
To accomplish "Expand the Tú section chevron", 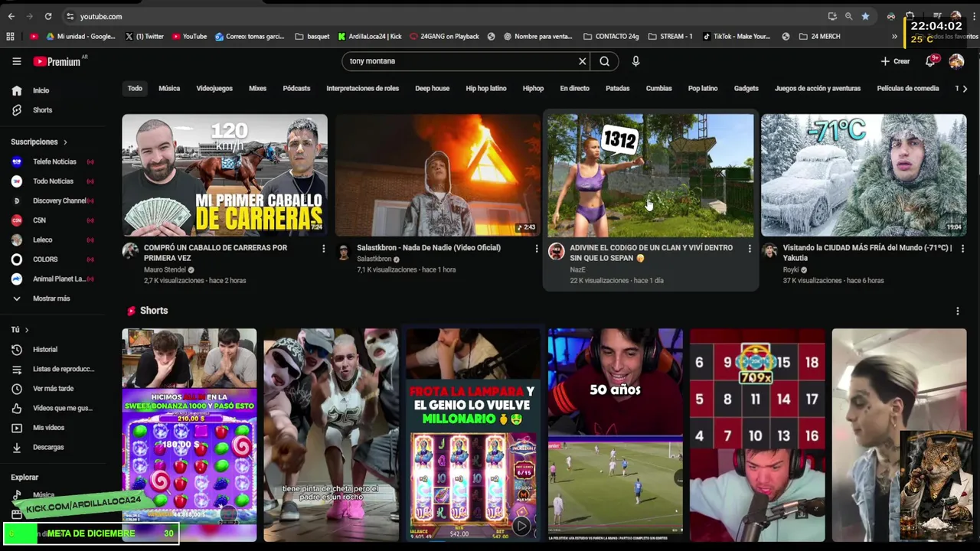I will coord(27,330).
